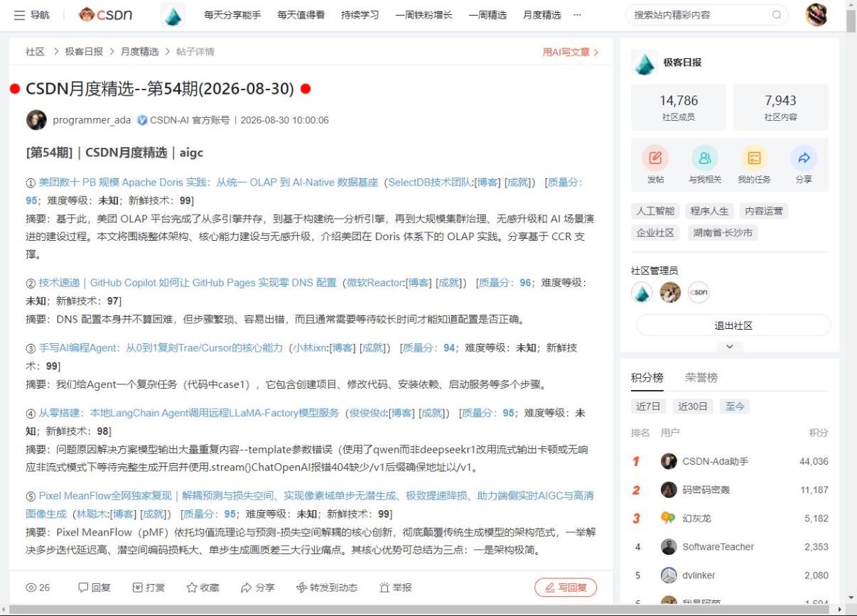Screen dimensions: 857x616
Task: Click the 极客日报 sidebar logo
Action: pos(644,63)
